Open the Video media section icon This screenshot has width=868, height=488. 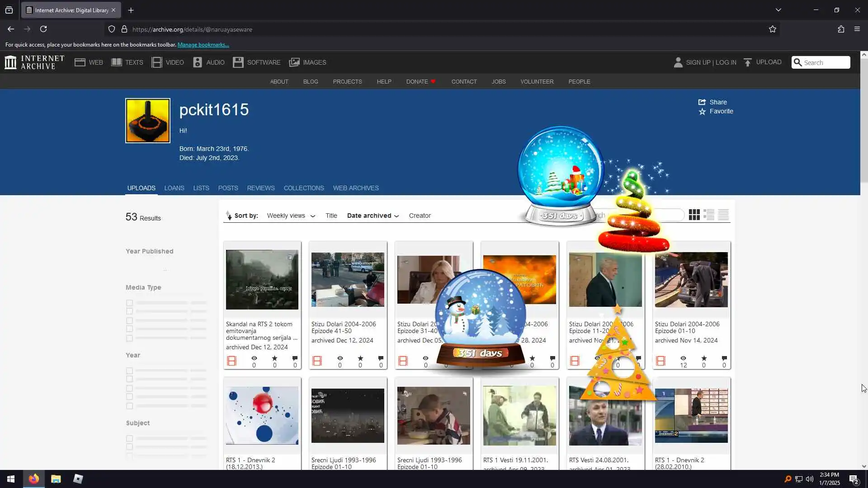pyautogui.click(x=156, y=62)
